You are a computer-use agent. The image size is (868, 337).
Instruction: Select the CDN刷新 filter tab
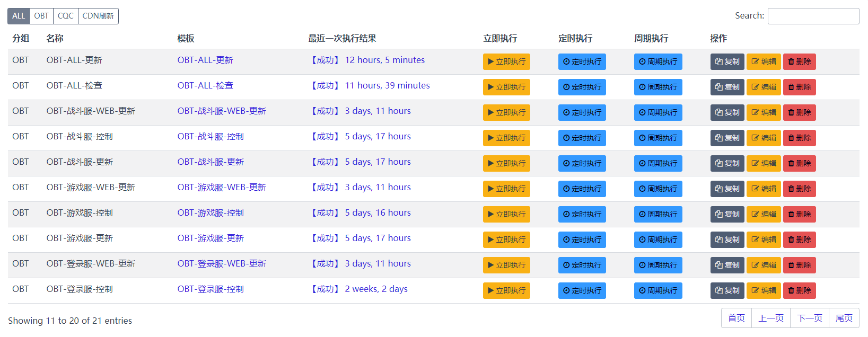(x=98, y=16)
